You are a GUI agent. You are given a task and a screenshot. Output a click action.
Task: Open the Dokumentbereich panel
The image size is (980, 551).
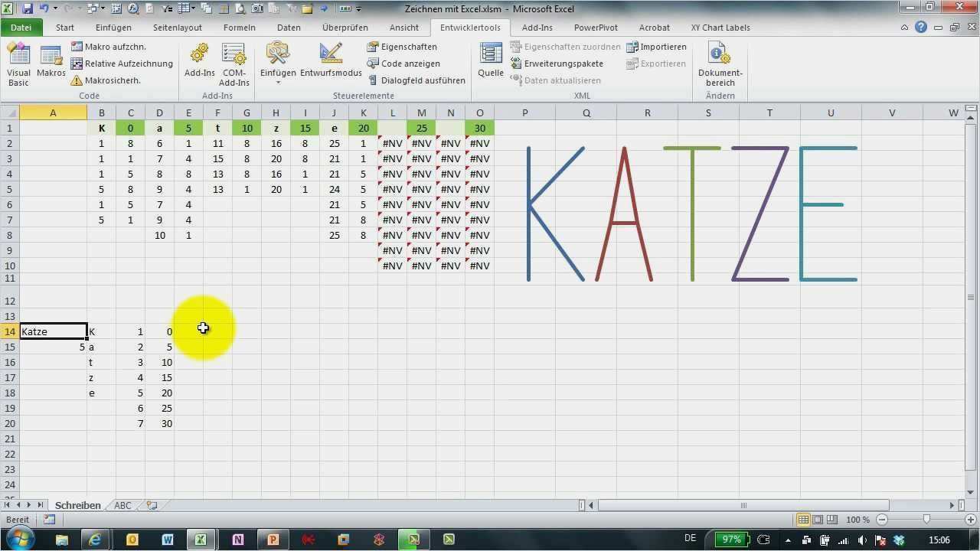click(720, 64)
